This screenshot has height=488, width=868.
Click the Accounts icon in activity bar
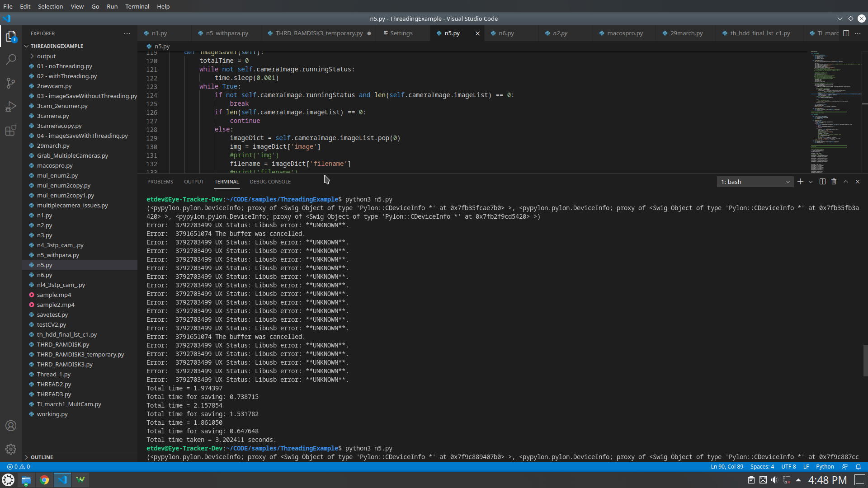(x=11, y=426)
